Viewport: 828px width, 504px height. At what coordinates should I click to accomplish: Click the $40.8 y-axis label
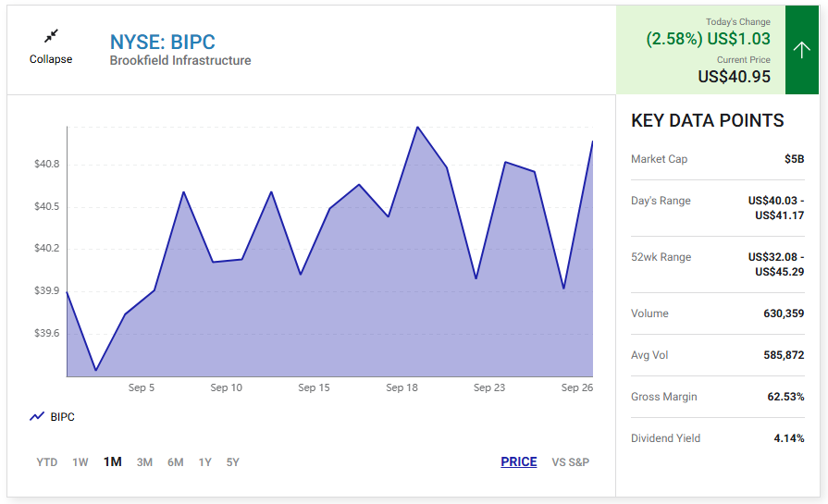[47, 164]
